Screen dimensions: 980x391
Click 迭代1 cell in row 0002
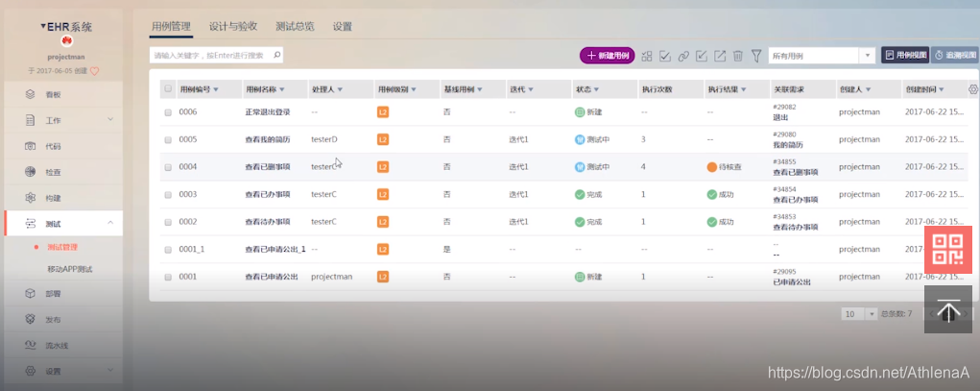pyautogui.click(x=518, y=222)
